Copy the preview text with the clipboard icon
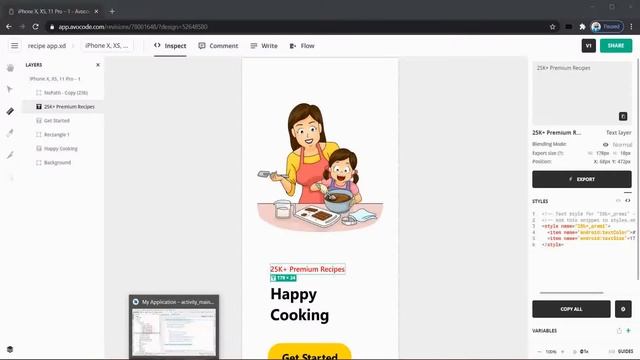This screenshot has width=640, height=360. click(x=623, y=116)
